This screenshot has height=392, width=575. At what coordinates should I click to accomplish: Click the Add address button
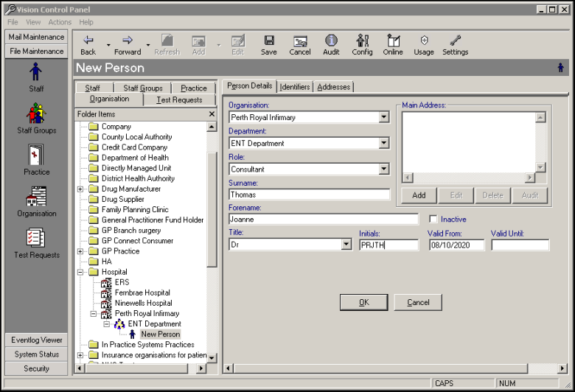pos(419,195)
